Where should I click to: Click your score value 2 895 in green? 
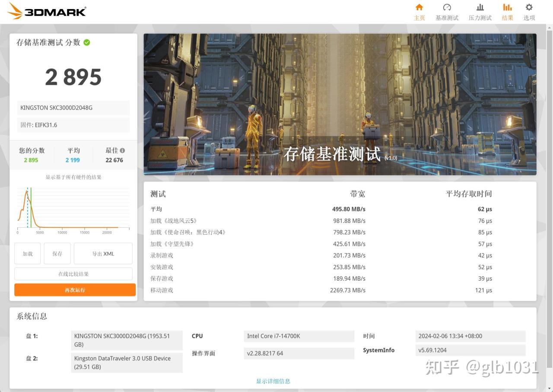coord(31,160)
